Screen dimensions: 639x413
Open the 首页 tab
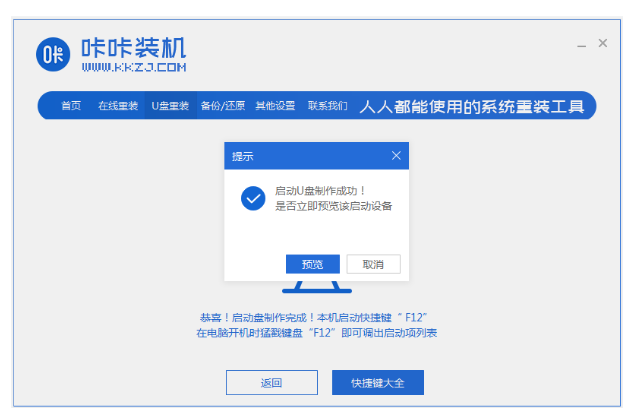tap(71, 106)
